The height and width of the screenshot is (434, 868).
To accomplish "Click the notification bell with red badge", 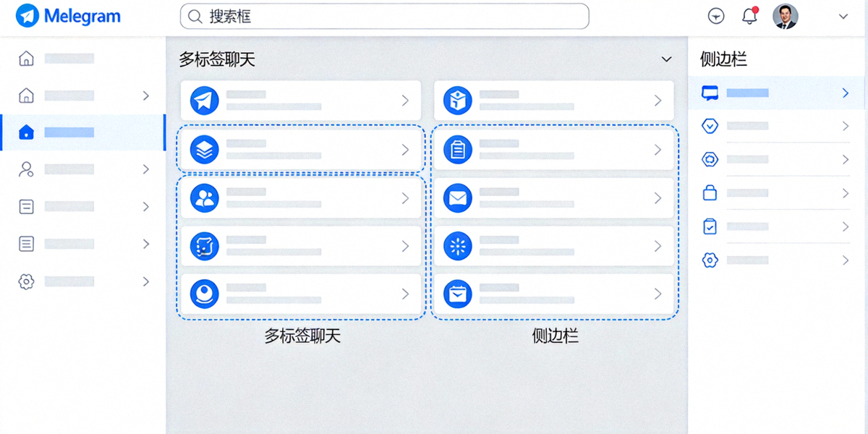I will point(749,16).
